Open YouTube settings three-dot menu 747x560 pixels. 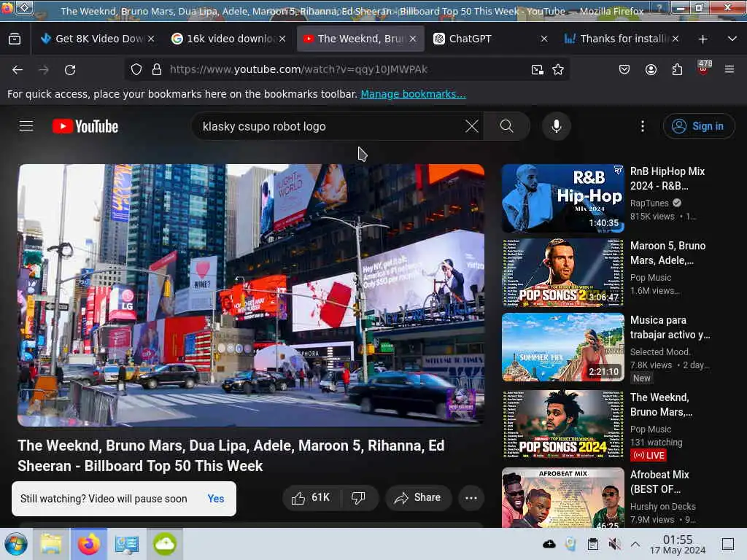tap(642, 126)
